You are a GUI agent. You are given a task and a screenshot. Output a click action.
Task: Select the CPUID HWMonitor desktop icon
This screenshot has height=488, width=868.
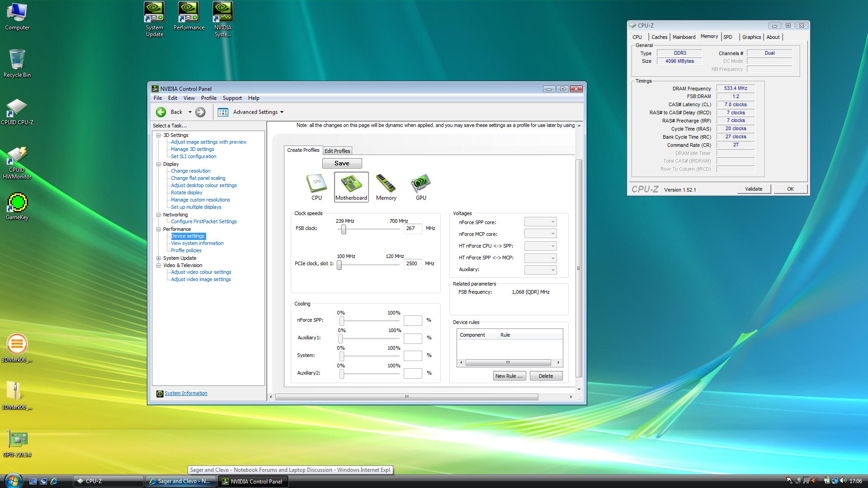[x=17, y=163]
